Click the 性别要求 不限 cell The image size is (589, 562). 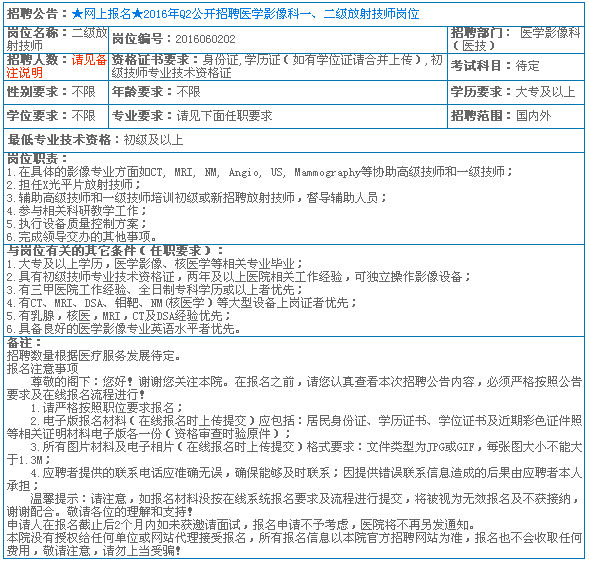click(x=56, y=92)
